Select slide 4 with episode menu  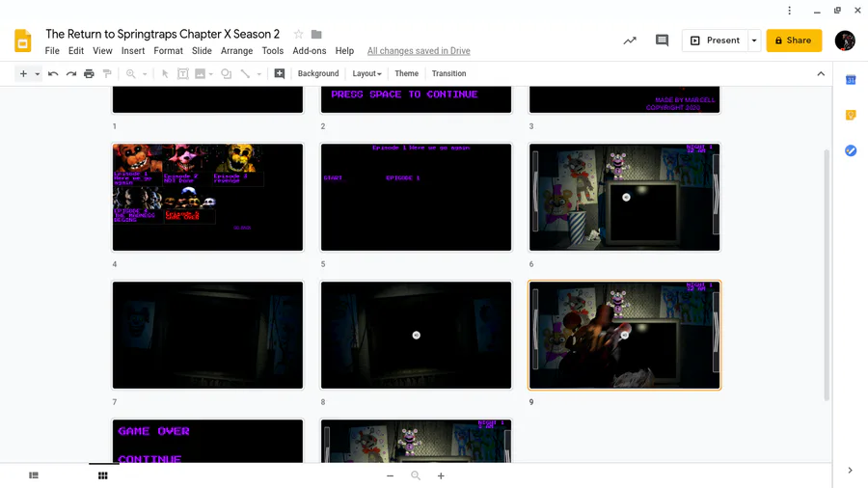(207, 197)
